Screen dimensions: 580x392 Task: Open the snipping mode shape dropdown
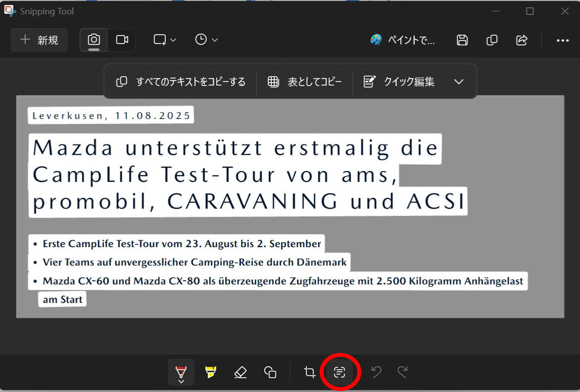coord(165,40)
